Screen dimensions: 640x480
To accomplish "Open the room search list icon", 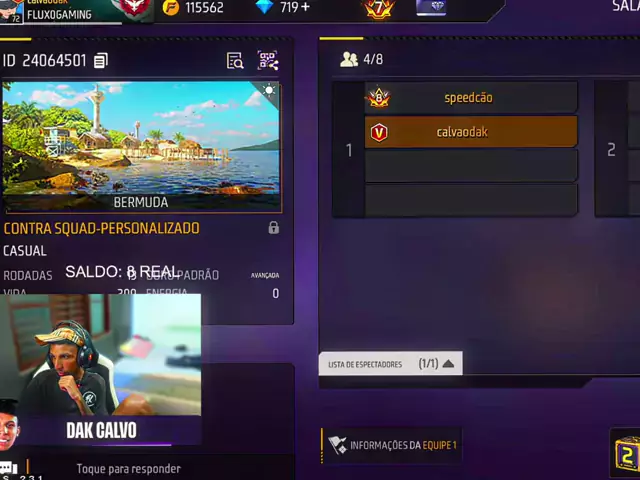I will coord(235,61).
